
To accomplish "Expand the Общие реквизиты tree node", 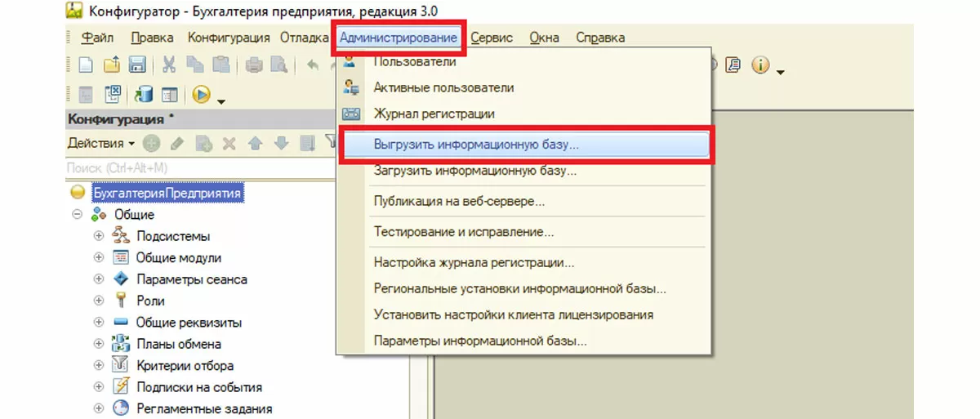I will coord(100,323).
